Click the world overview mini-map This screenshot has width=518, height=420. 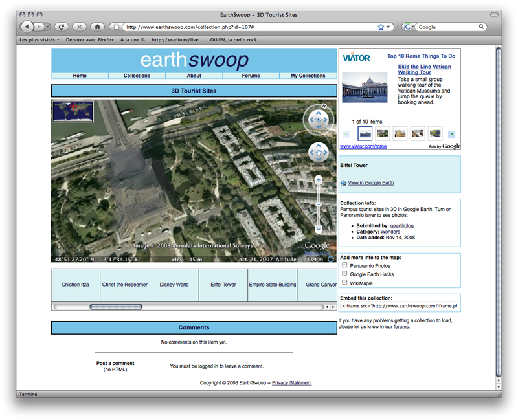(73, 111)
